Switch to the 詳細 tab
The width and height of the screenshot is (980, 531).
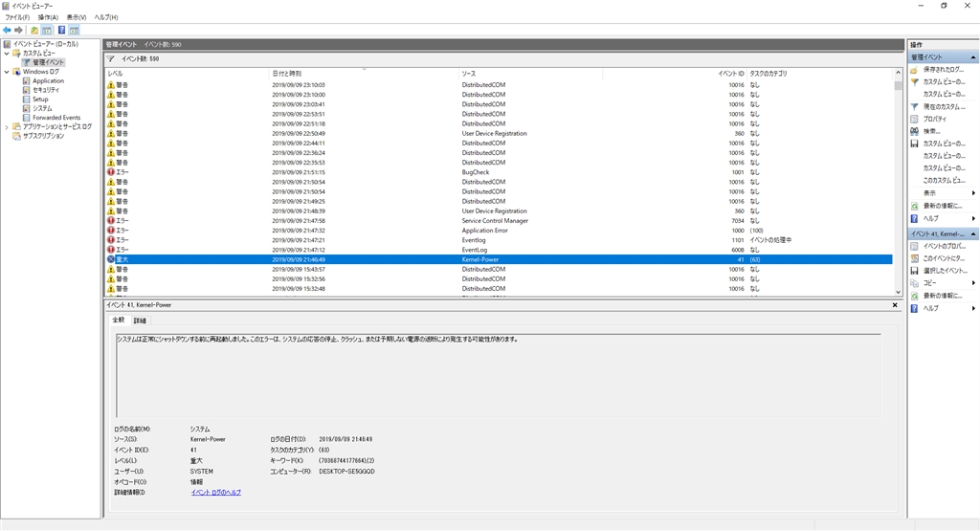point(140,321)
